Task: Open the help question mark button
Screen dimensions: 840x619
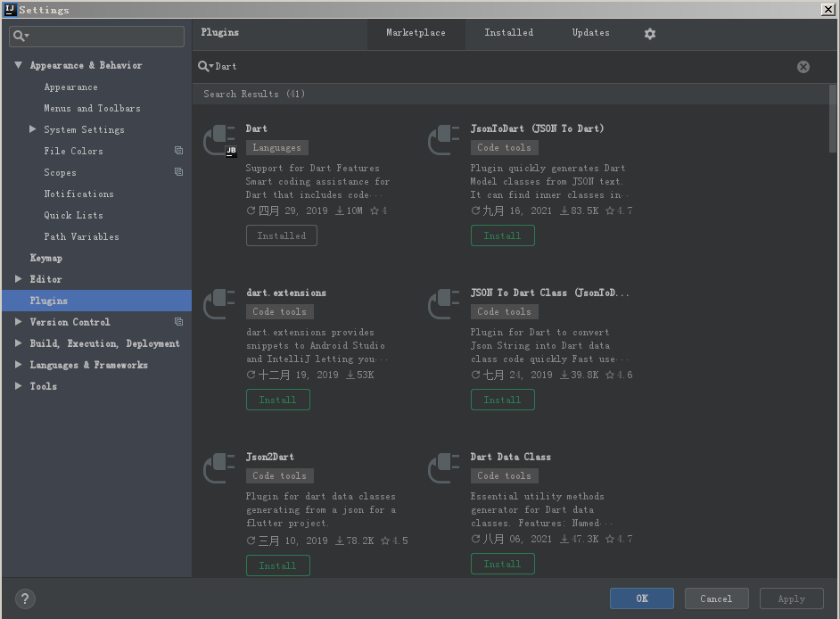Action: (x=25, y=598)
